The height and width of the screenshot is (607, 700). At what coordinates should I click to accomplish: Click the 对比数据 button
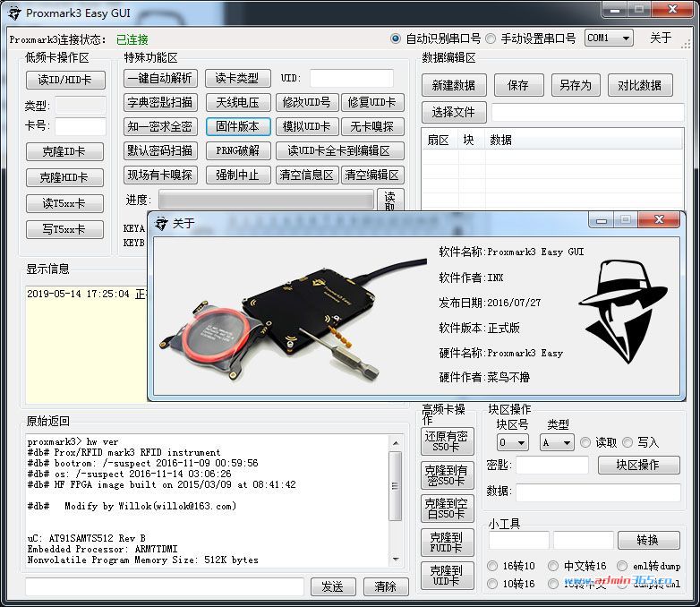[x=640, y=85]
